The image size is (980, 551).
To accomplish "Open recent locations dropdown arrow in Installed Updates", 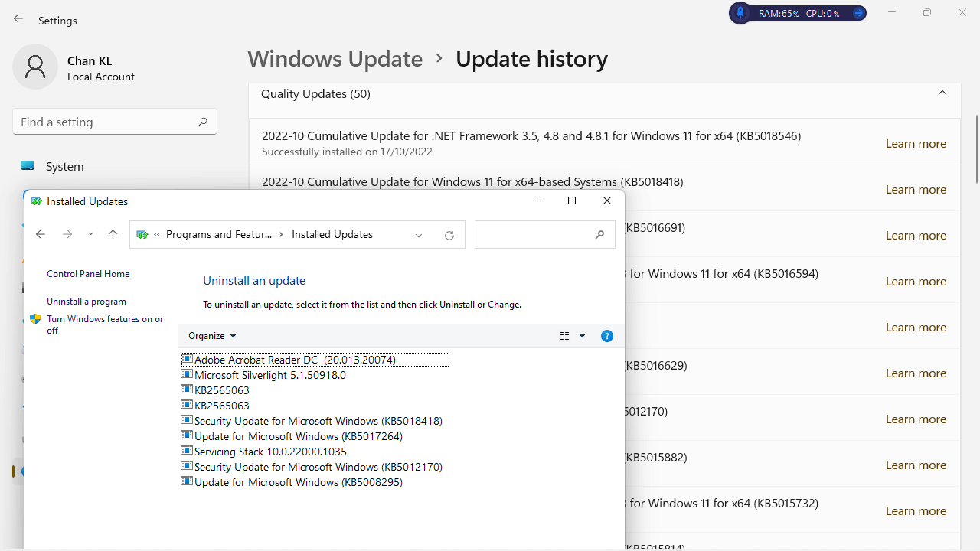I will [90, 235].
